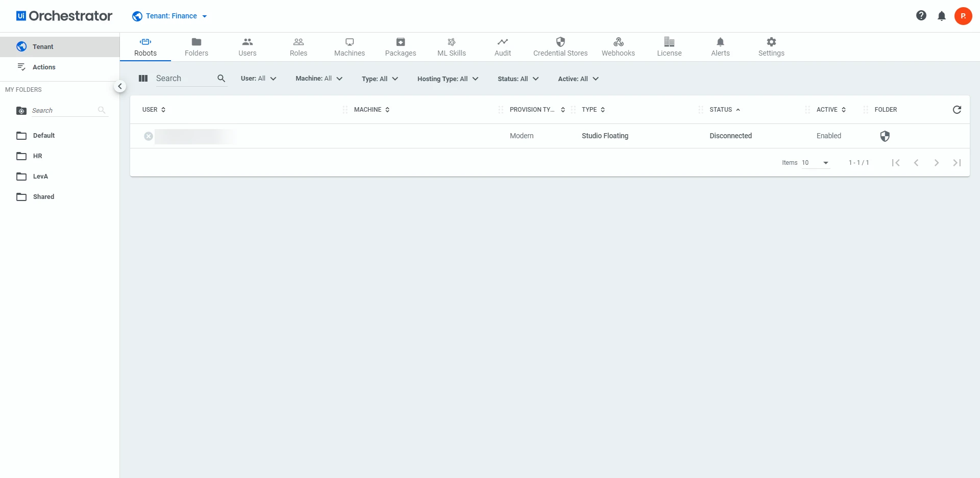Click the robots Search input field
The height and width of the screenshot is (478, 980).
click(185, 79)
